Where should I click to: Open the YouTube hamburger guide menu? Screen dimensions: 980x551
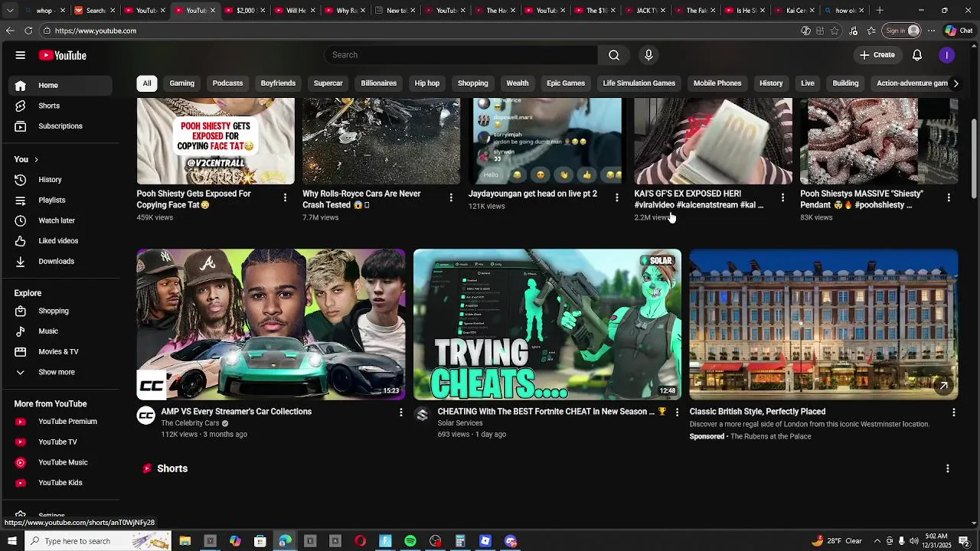tap(21, 55)
